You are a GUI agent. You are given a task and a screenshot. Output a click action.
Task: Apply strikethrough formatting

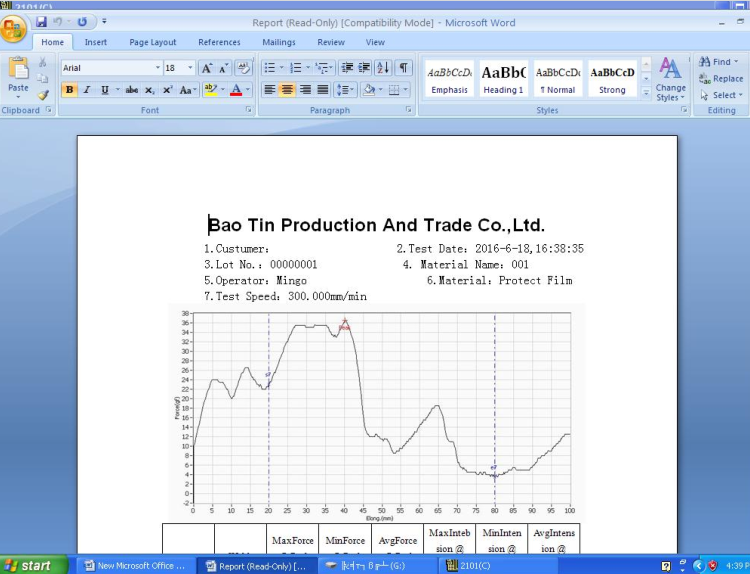pyautogui.click(x=132, y=90)
